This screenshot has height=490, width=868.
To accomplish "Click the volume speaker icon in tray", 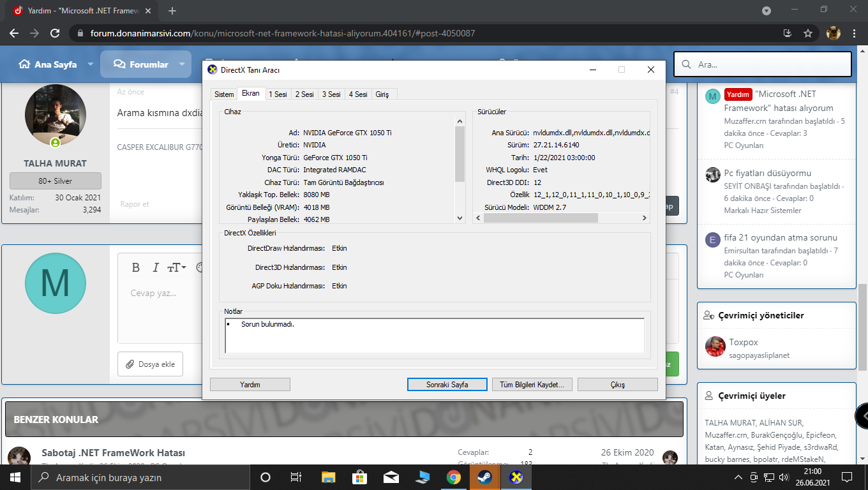I will pos(783,477).
